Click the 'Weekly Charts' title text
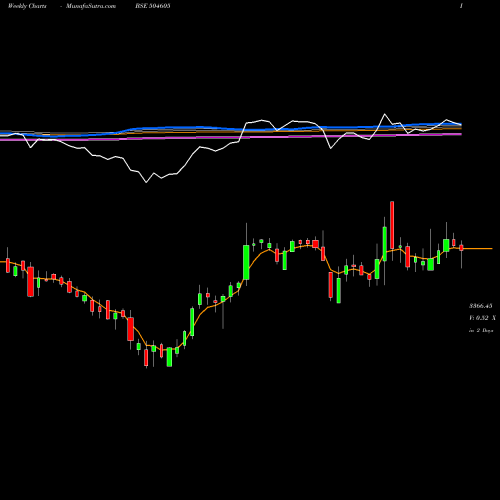Viewport: 500px width, 500px height. coord(27,6)
